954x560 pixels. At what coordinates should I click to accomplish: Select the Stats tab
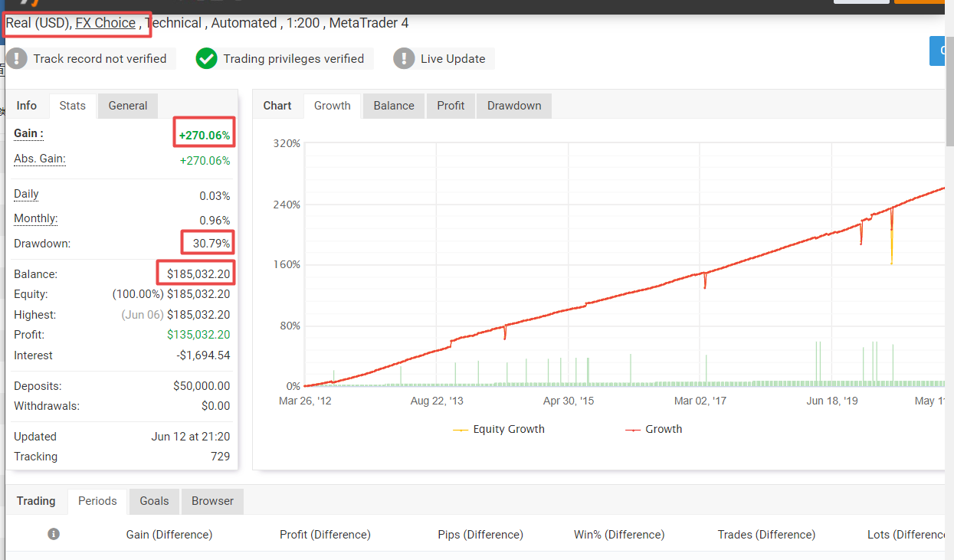73,106
